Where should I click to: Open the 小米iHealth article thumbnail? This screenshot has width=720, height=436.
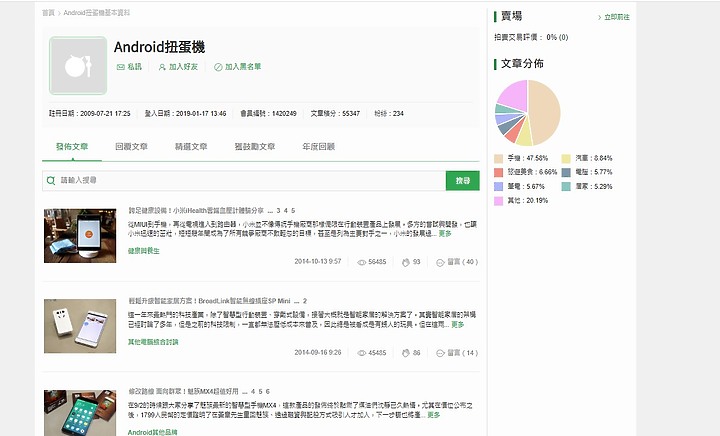80,235
